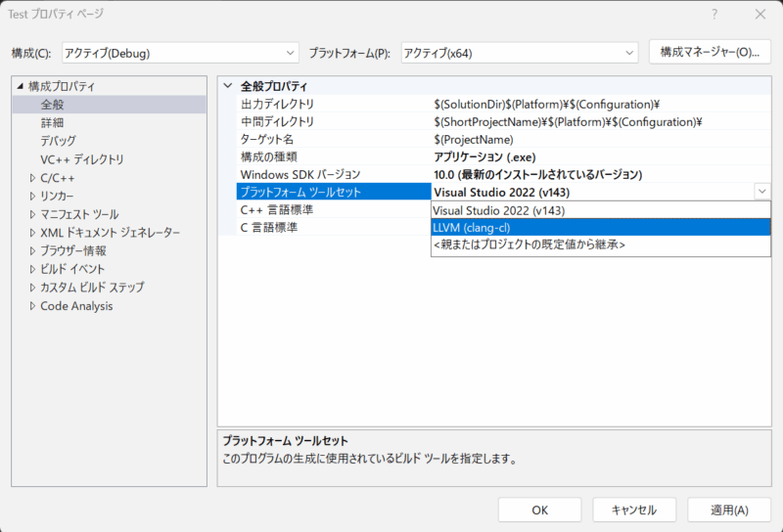Open the 構成 configuration dropdown

click(x=180, y=52)
